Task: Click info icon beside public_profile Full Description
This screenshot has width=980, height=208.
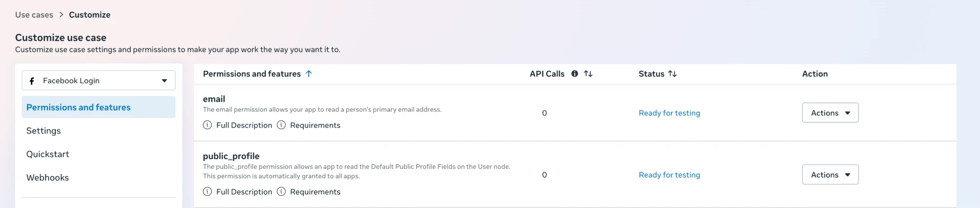Action: click(x=207, y=192)
